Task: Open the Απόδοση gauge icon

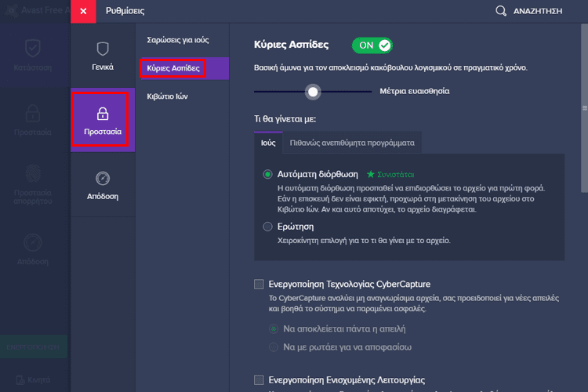Action: pos(103,178)
